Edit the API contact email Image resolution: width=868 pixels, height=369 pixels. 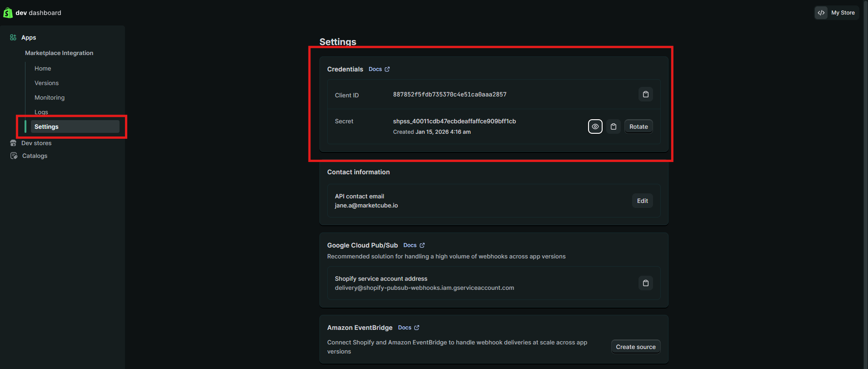(643, 201)
